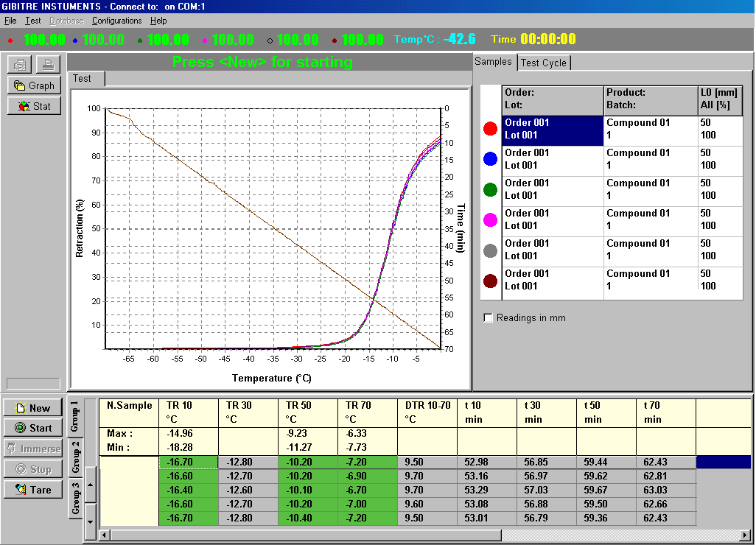Open the Configurations menu
The width and height of the screenshot is (756, 545).
click(x=117, y=21)
